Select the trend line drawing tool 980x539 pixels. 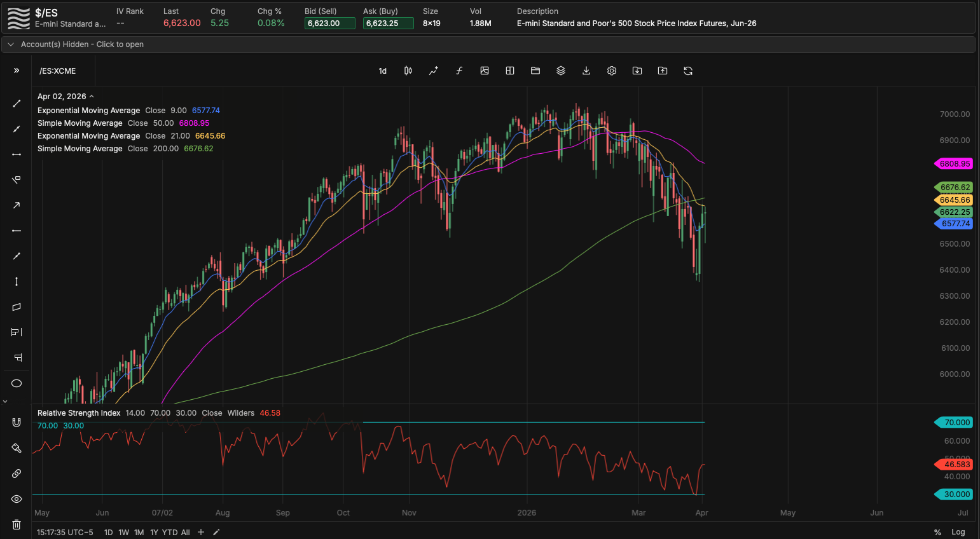[17, 103]
